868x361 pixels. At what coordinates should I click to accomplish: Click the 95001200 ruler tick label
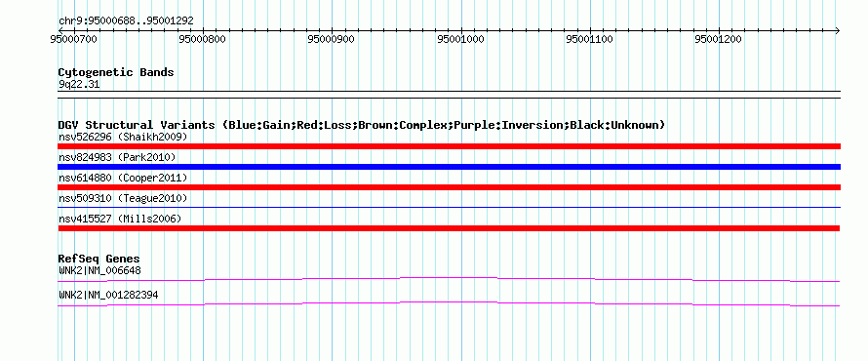click(x=719, y=39)
